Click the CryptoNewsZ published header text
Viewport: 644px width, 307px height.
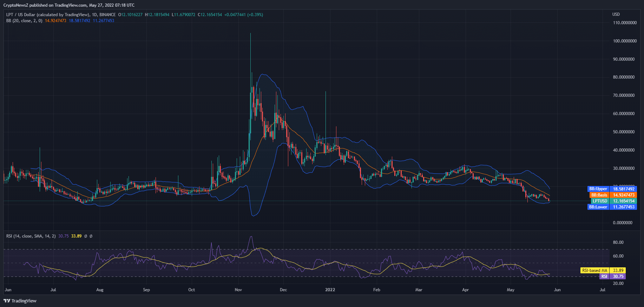(x=69, y=5)
